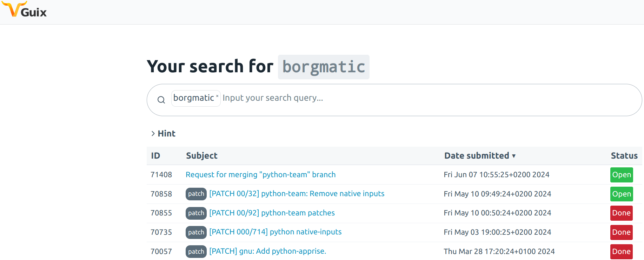Select date 'Thu Mar 28 17:20:24+0100 2024'

(x=499, y=252)
